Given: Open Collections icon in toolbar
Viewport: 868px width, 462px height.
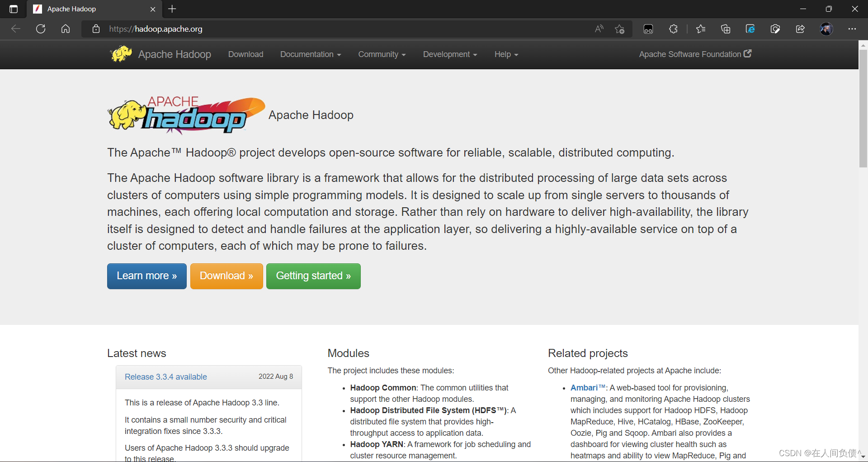Looking at the screenshot, I should click(x=726, y=29).
